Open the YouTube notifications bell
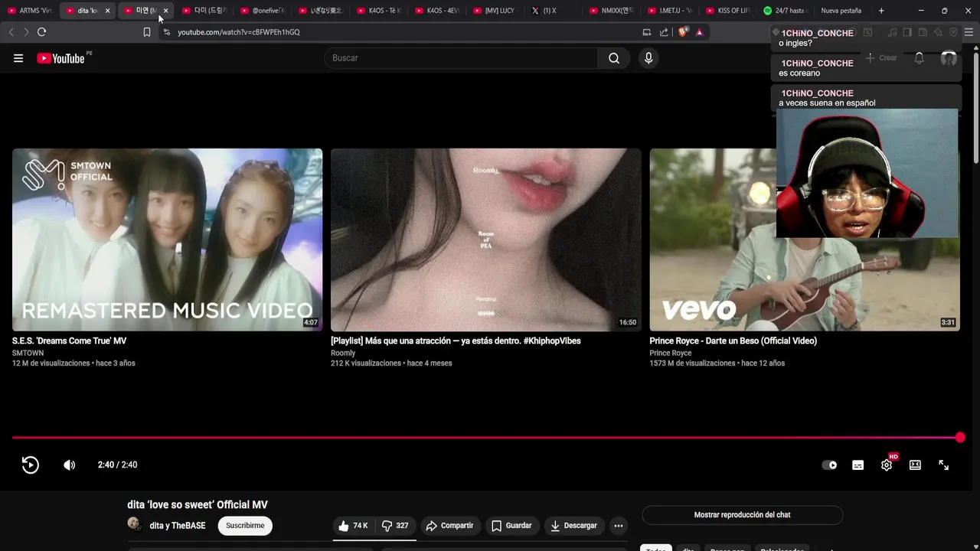Screen dimensions: 980x551 [x=920, y=58]
